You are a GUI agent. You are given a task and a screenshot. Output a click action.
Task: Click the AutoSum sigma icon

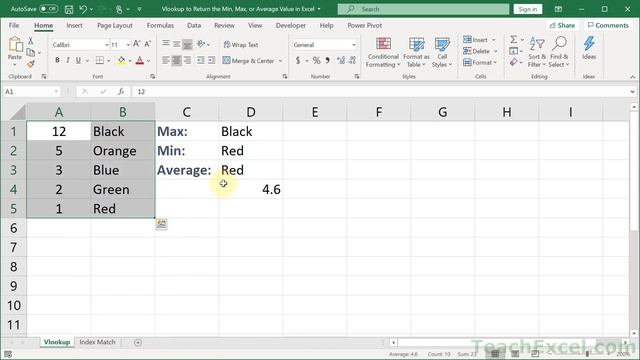tap(513, 40)
